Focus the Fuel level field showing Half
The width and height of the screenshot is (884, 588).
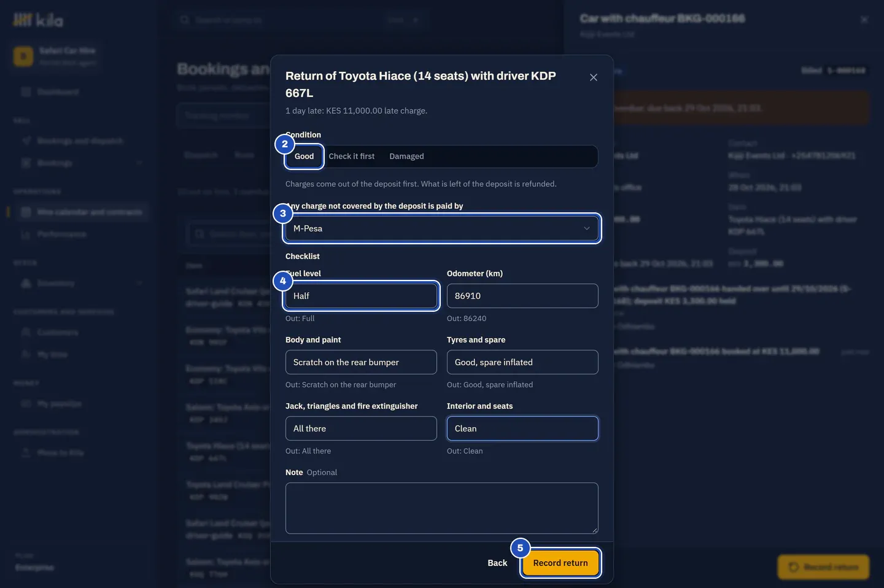(x=361, y=296)
